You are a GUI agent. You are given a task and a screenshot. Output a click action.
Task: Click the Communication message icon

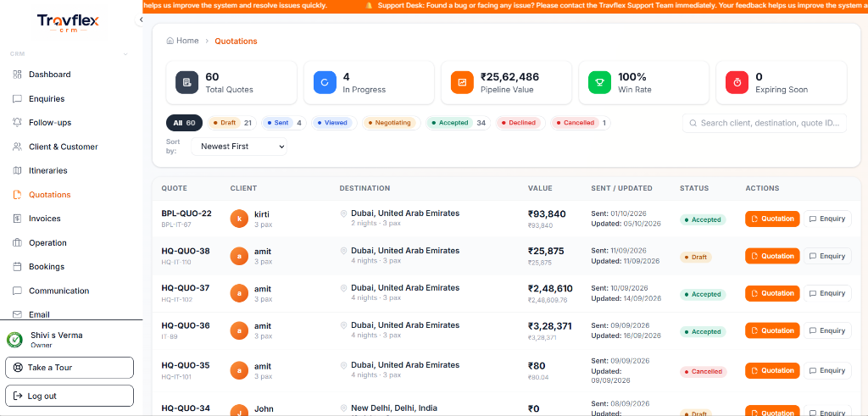click(x=17, y=291)
